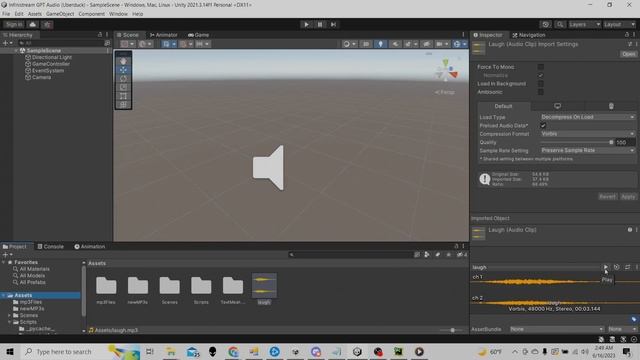
Task: Preview the laugh audio clip
Action: pyautogui.click(x=606, y=267)
